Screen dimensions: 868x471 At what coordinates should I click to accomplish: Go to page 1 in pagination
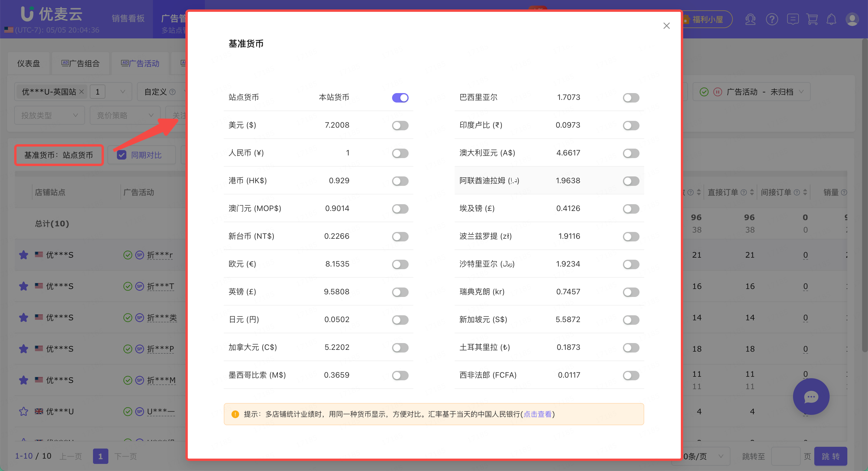[100, 456]
